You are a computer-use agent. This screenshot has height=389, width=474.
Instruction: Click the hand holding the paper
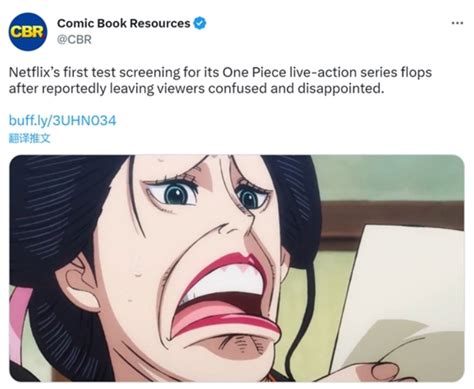(x=388, y=371)
